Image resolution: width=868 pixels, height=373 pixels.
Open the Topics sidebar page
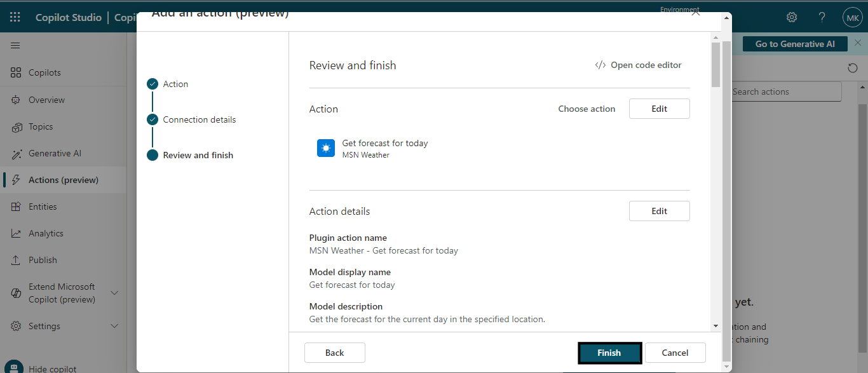click(41, 126)
